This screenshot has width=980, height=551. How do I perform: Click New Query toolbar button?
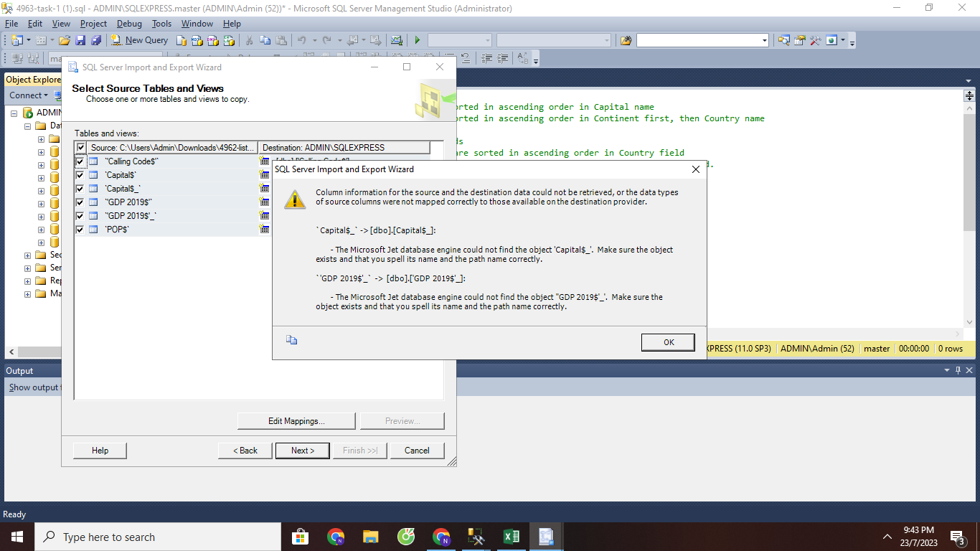(140, 40)
